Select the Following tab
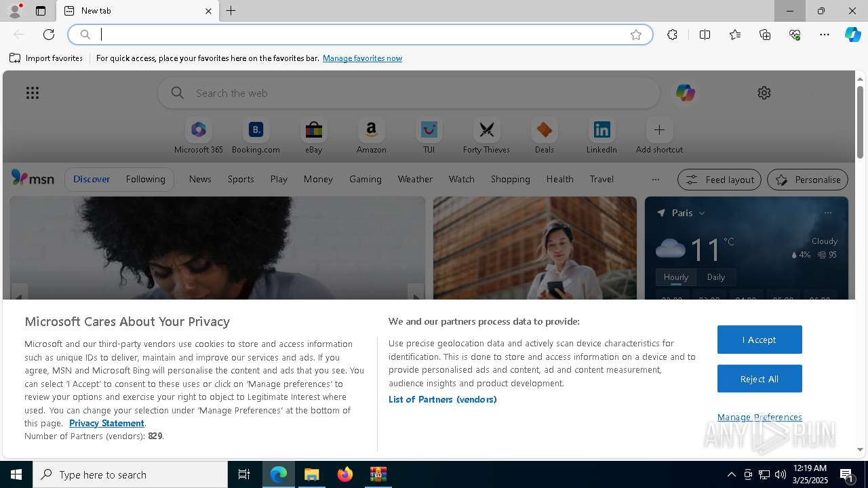Viewport: 868px width, 488px height. [x=145, y=179]
